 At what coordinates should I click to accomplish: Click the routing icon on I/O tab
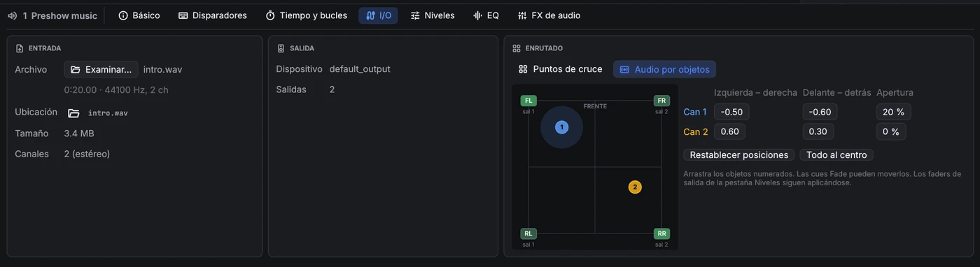pyautogui.click(x=370, y=15)
